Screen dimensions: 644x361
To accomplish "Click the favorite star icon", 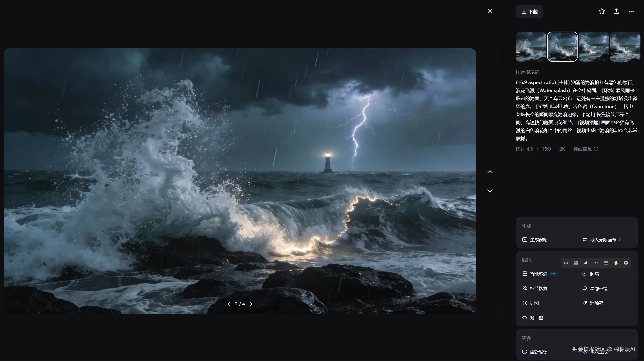I will click(x=602, y=11).
